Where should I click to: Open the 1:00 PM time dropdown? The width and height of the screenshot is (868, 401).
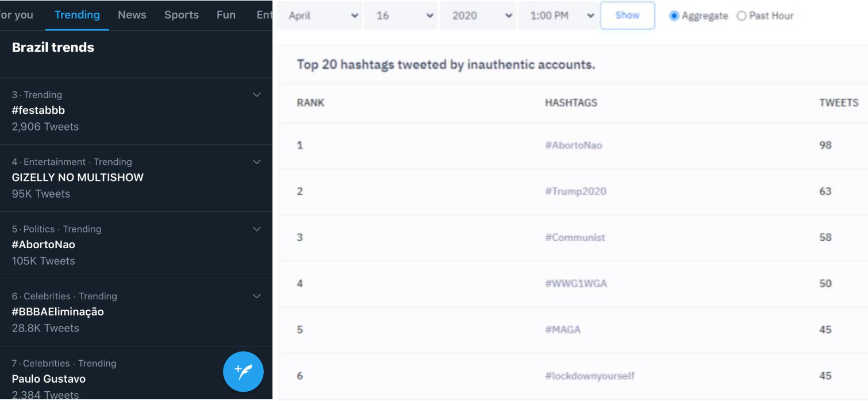click(x=558, y=16)
